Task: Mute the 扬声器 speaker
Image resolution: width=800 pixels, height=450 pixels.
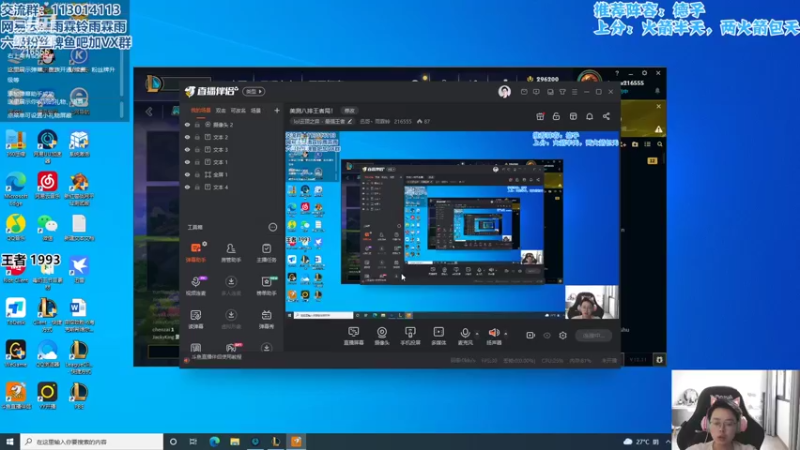Action: tap(493, 336)
